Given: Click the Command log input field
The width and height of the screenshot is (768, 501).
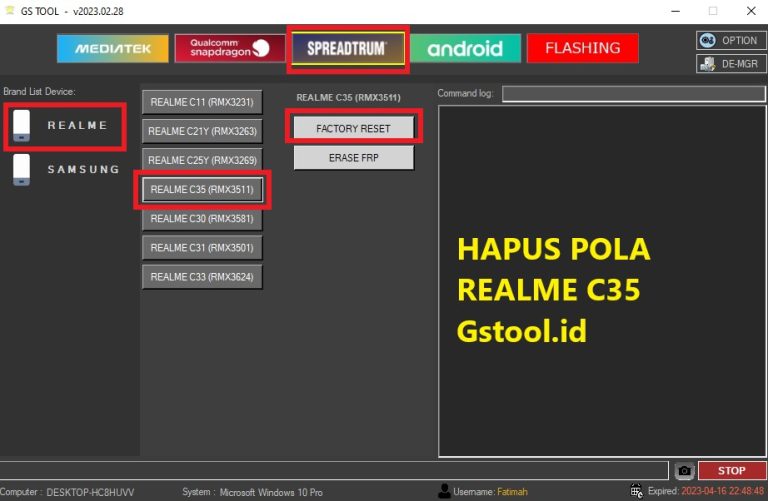Looking at the screenshot, I should (x=633, y=94).
